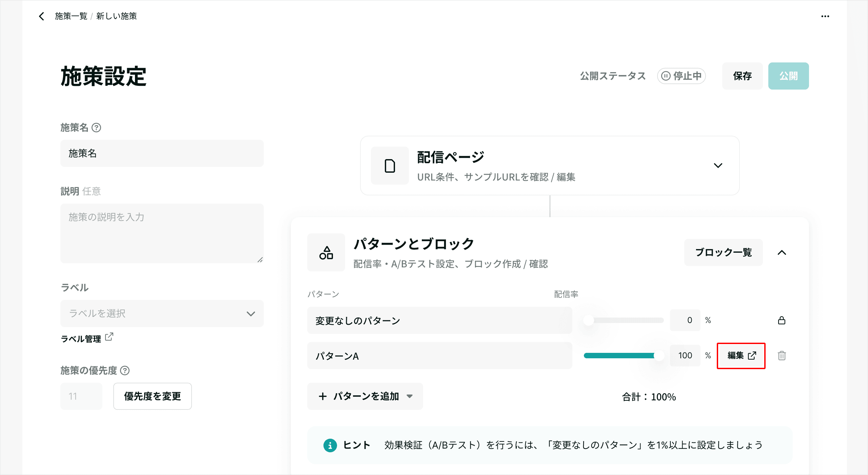The image size is (868, 475).
Task: Click the back arrow icon
Action: coord(41,16)
